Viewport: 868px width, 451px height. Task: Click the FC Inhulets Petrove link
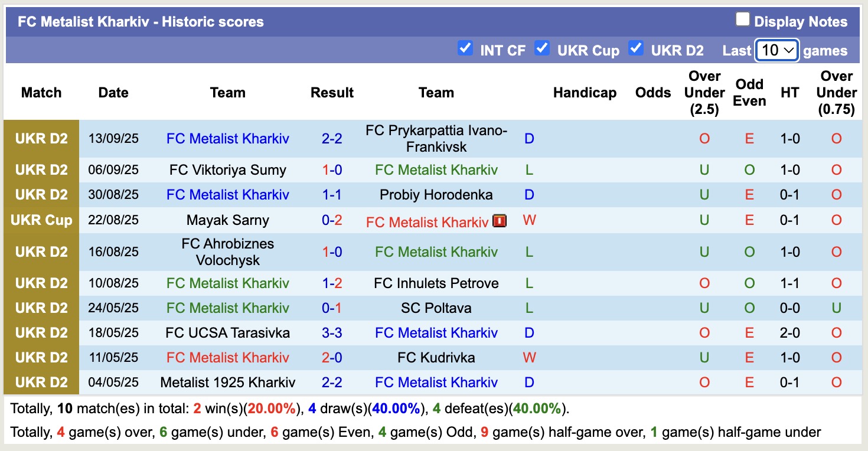click(436, 283)
